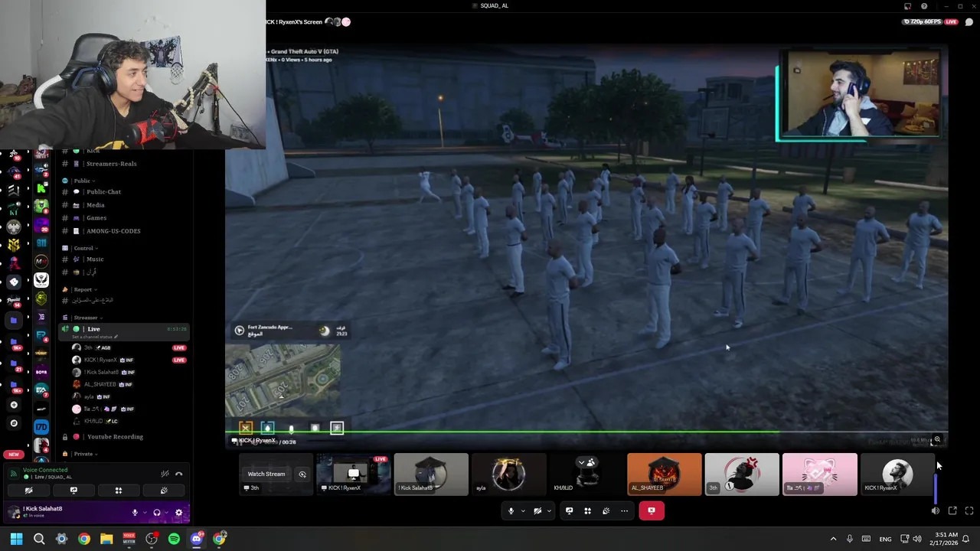980x551 pixels.
Task: Click screen share icon in call bar
Action: [x=569, y=511]
